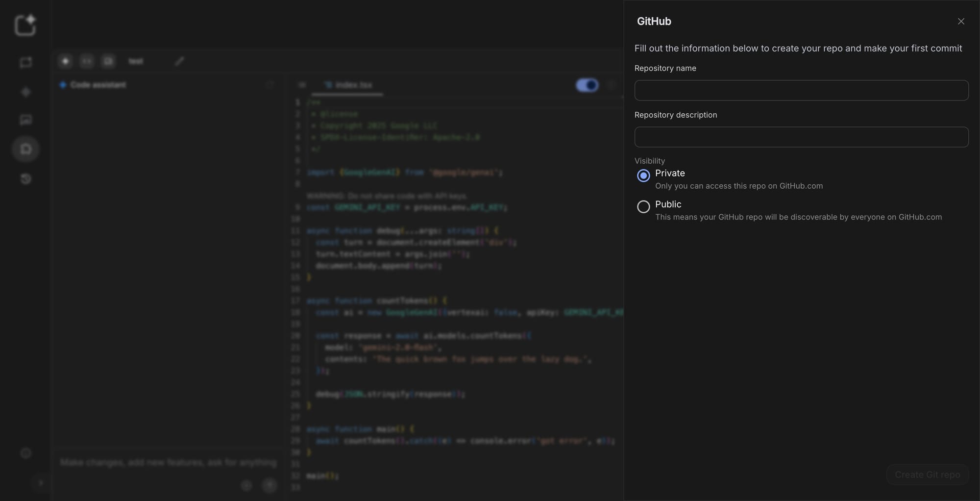Click the sparkle icon in the sidebar
The width and height of the screenshot is (980, 501).
[x=25, y=92]
